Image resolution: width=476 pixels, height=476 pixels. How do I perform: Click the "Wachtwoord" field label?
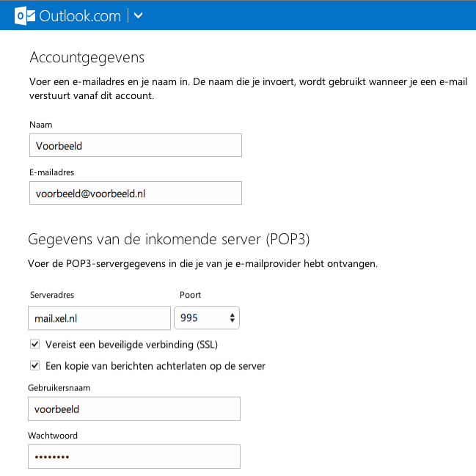[53, 436]
